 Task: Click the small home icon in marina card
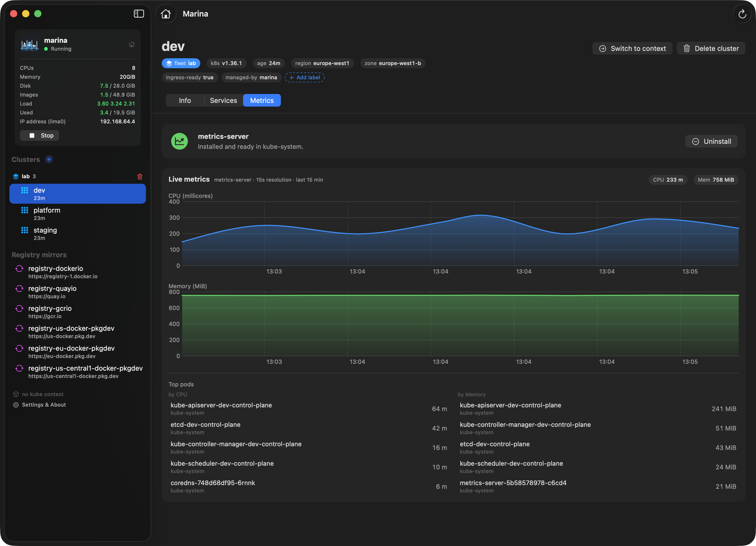click(x=132, y=44)
